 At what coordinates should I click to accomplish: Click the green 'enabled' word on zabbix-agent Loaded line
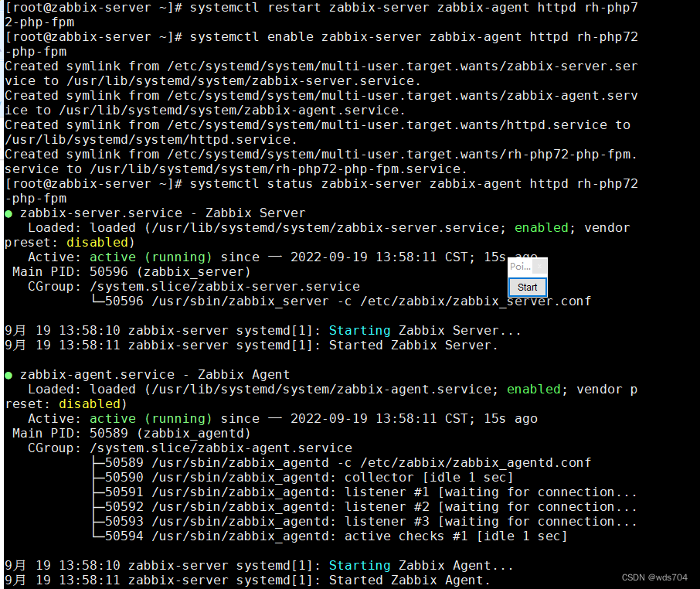click(x=533, y=390)
